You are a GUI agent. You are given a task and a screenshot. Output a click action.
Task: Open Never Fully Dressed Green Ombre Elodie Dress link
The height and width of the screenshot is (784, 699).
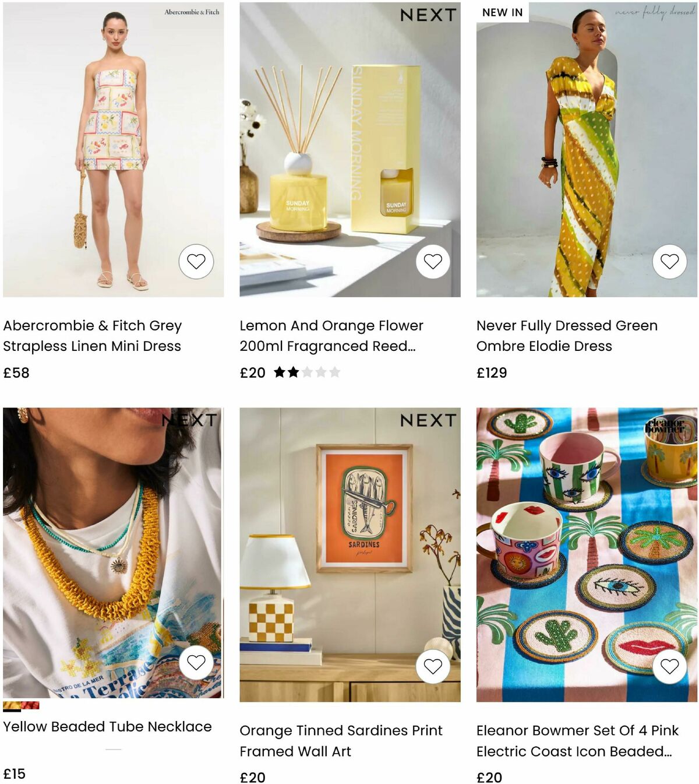(x=567, y=336)
